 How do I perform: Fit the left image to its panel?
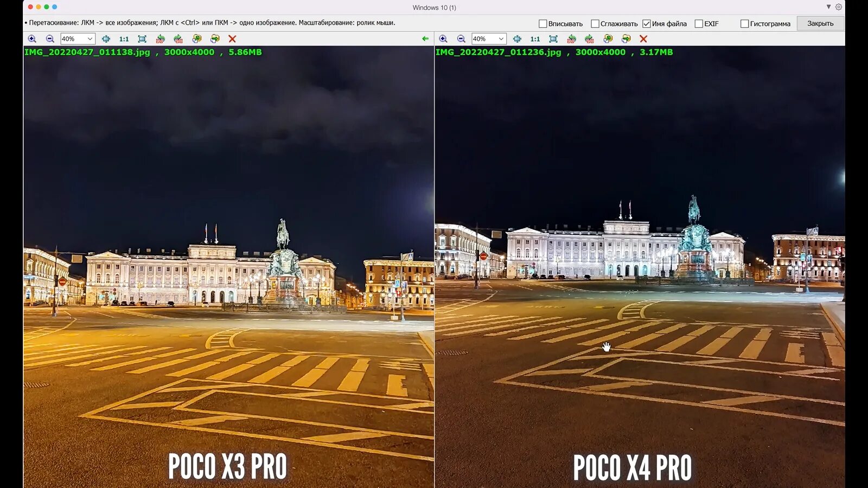click(x=142, y=39)
